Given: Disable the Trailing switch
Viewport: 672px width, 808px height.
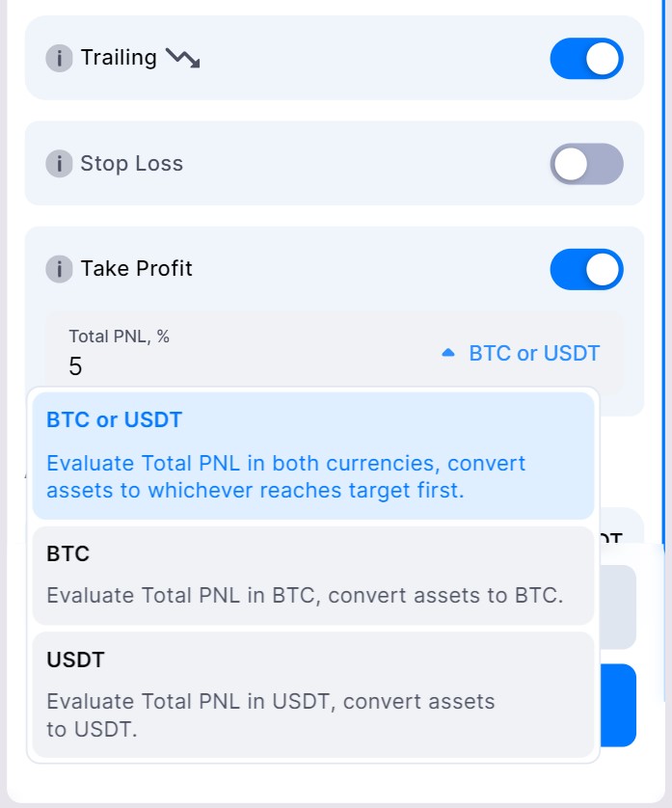Looking at the screenshot, I should 586,58.
